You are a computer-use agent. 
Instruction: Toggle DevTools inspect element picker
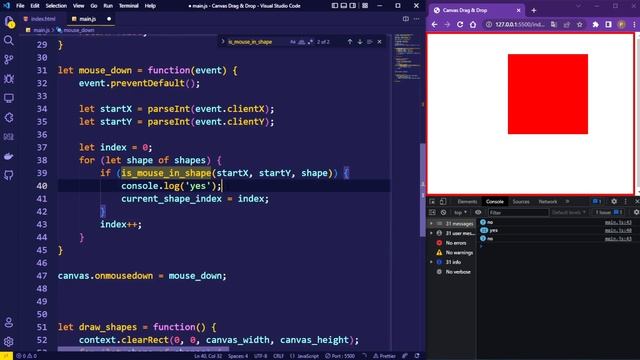432,202
